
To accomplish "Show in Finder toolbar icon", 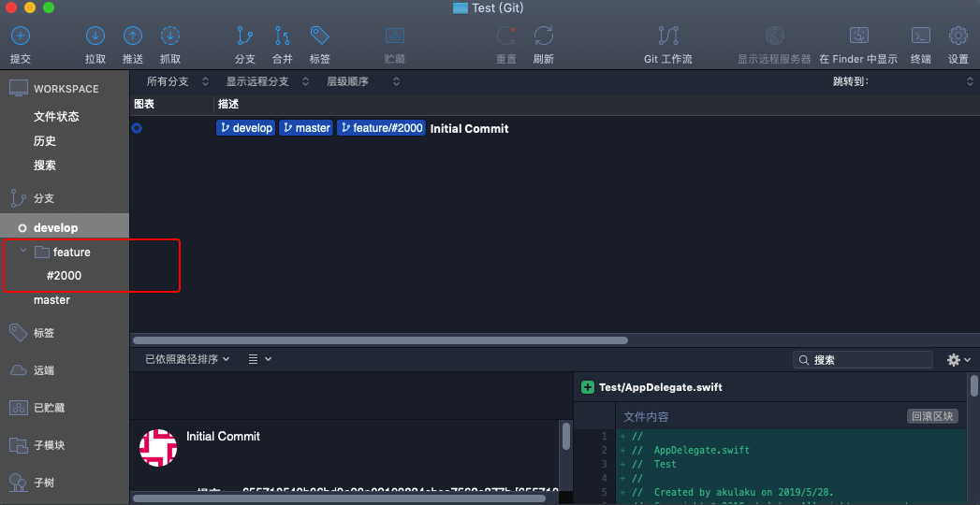I will (858, 36).
